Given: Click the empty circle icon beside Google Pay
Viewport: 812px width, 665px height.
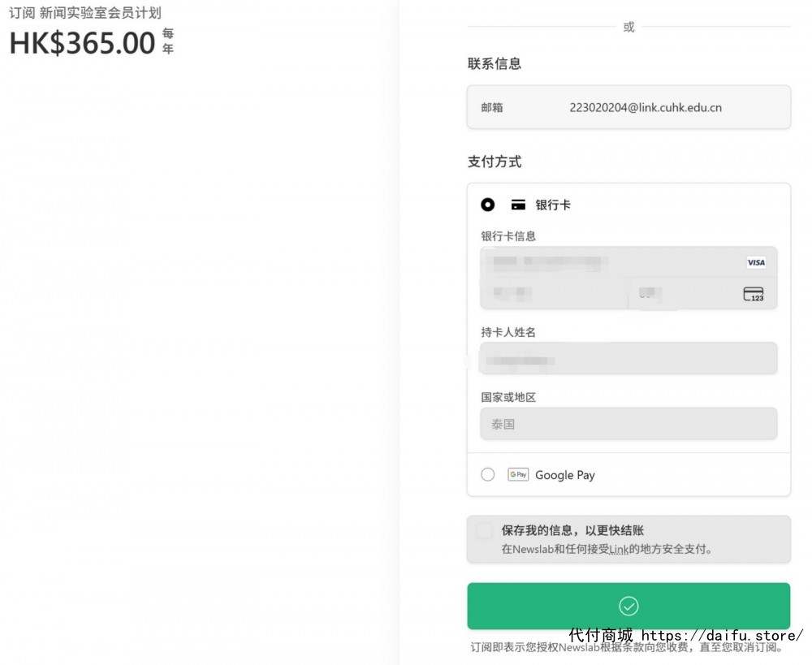Looking at the screenshot, I should click(487, 474).
